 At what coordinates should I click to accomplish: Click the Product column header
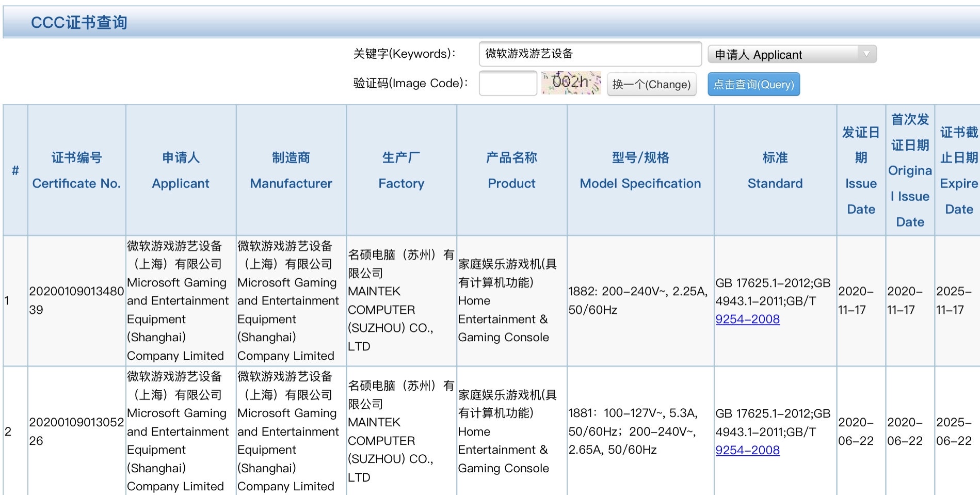coord(511,170)
